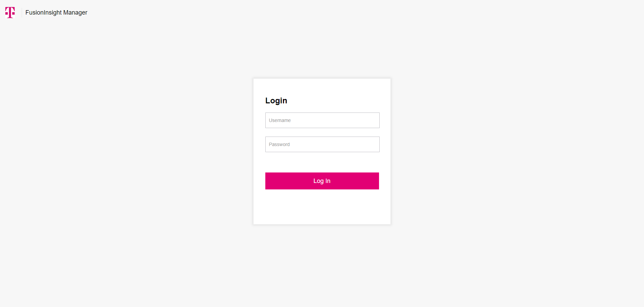Click empty area of white login card
This screenshot has width=644, height=307.
pyautogui.click(x=322, y=207)
